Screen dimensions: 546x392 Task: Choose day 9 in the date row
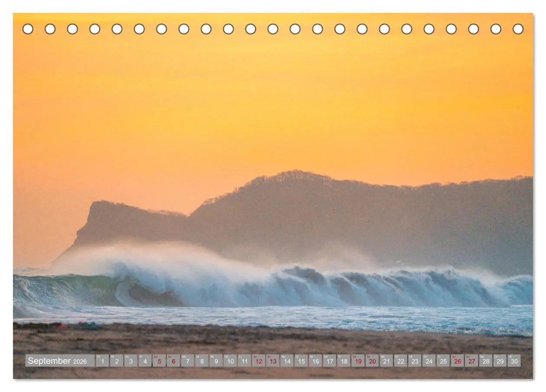[x=216, y=361]
